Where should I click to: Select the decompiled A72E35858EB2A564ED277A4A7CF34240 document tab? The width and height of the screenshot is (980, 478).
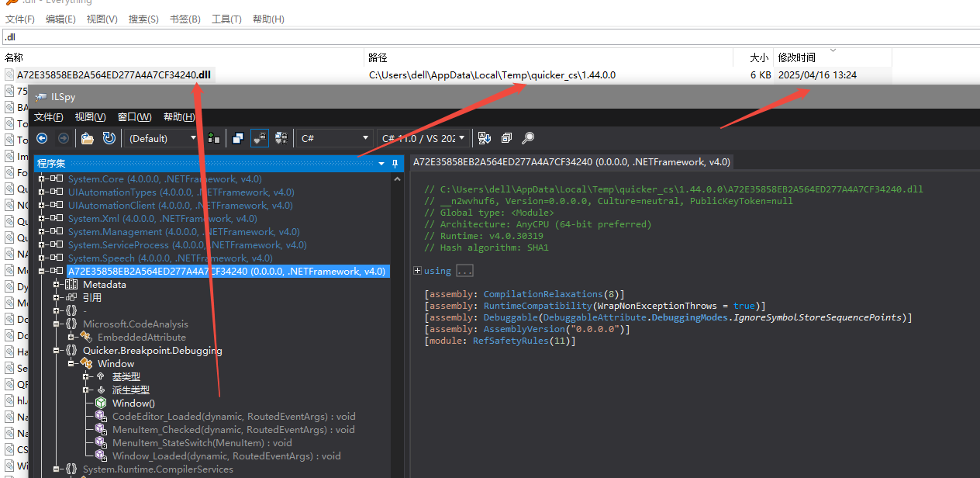571,162
